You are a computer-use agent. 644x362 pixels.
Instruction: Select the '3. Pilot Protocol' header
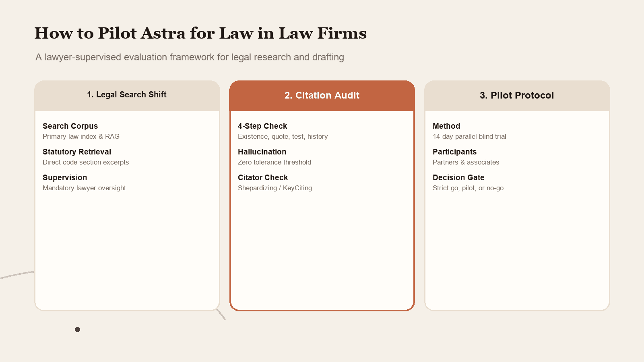point(517,95)
